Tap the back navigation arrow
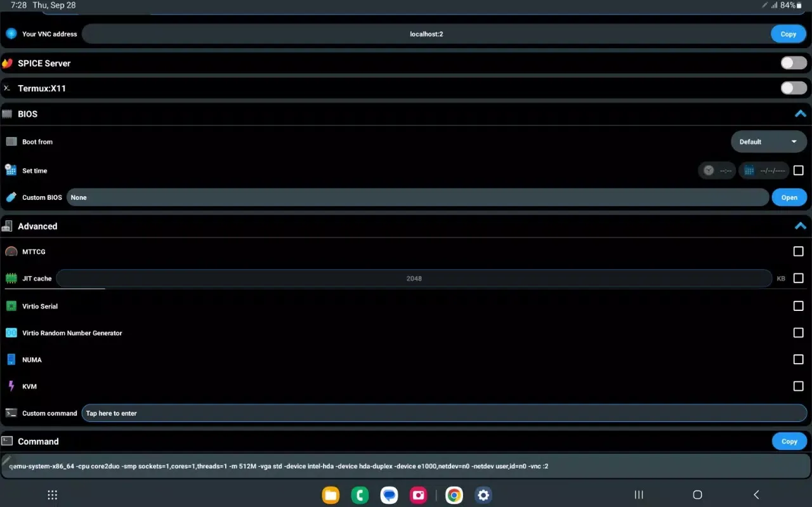The image size is (812, 507). [756, 495]
